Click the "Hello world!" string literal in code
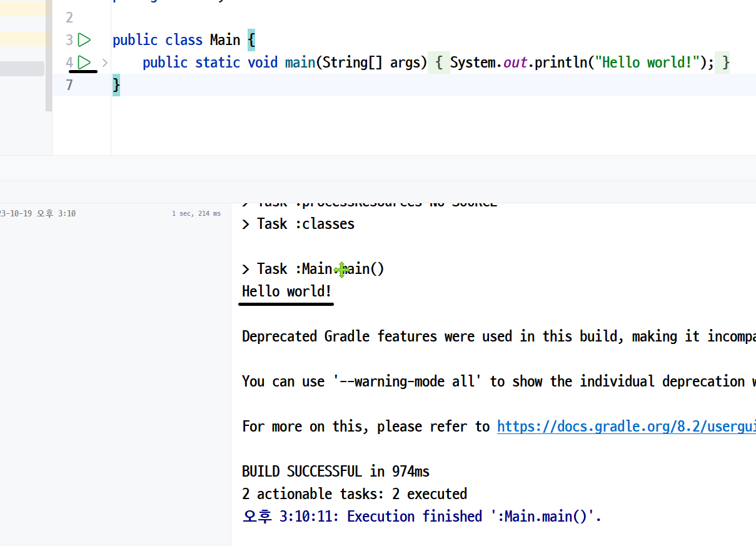 click(646, 63)
